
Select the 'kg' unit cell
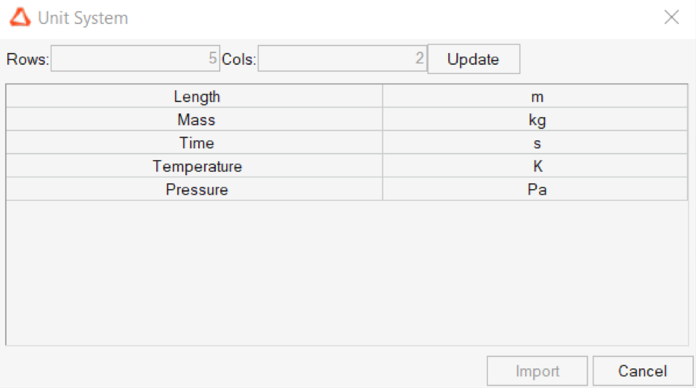pos(535,119)
